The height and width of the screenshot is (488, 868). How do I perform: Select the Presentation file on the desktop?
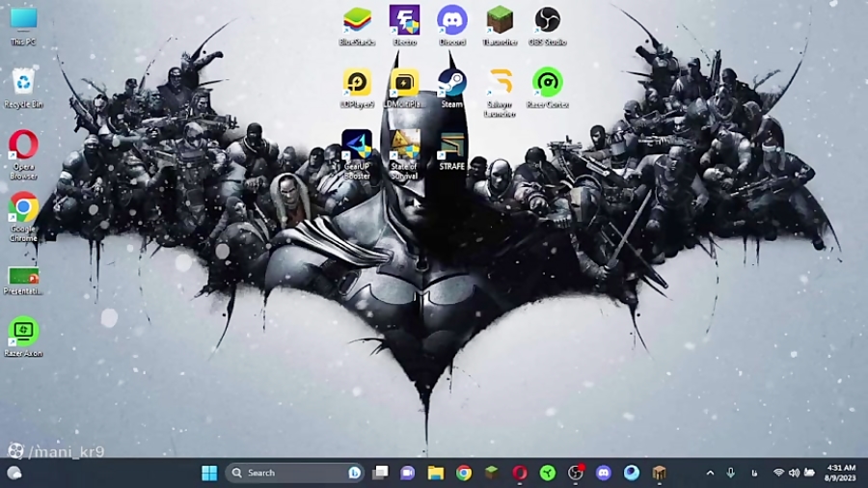(23, 281)
